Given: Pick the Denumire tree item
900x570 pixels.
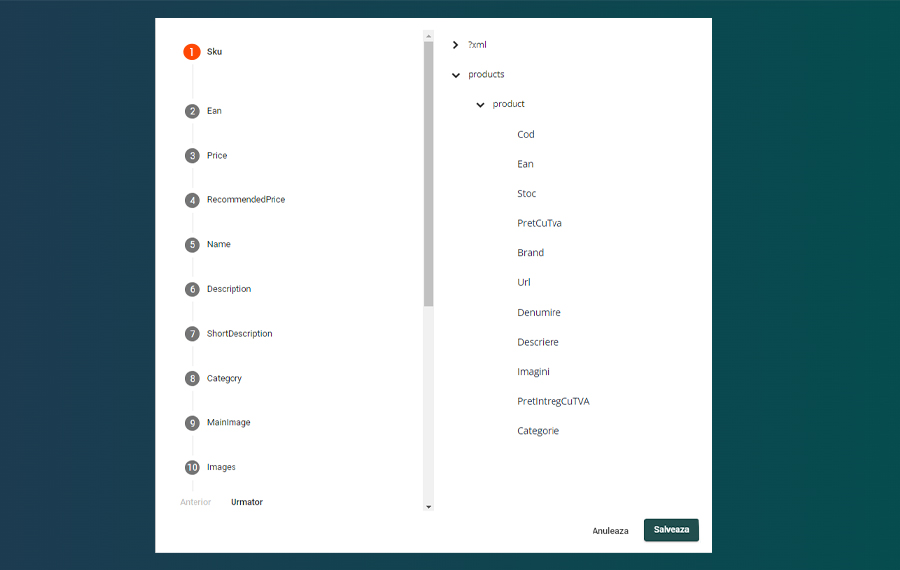Looking at the screenshot, I should 538,312.
